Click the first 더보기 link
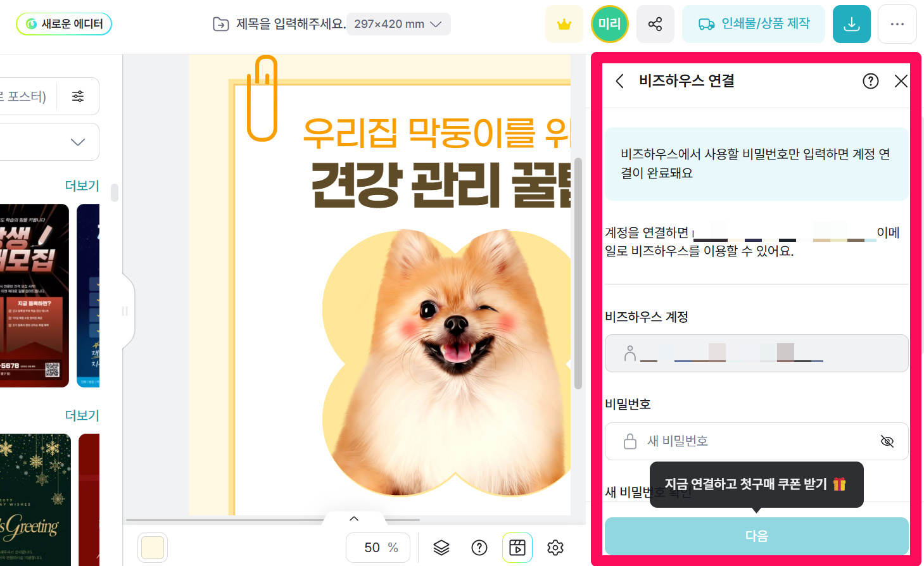The height and width of the screenshot is (566, 924). (x=82, y=186)
